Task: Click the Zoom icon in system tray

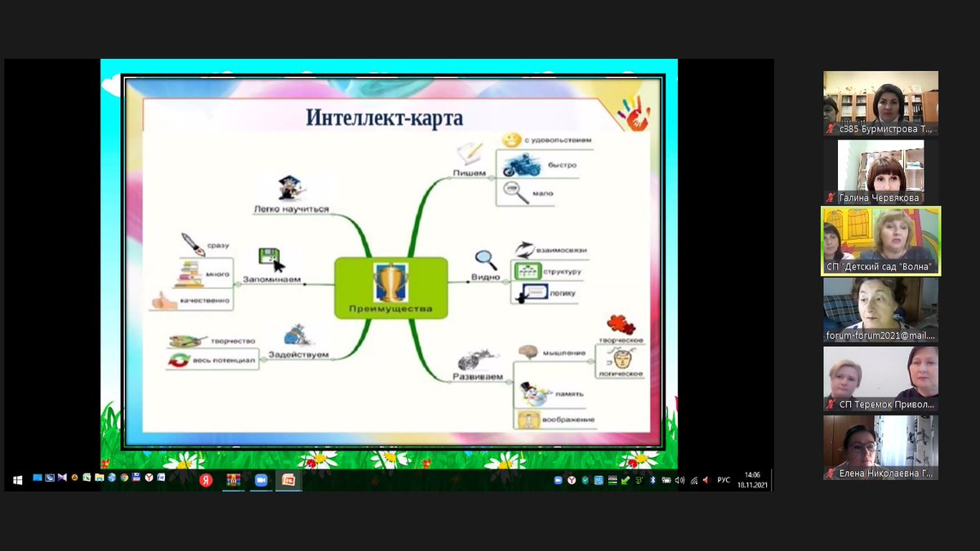Action: 559,480
